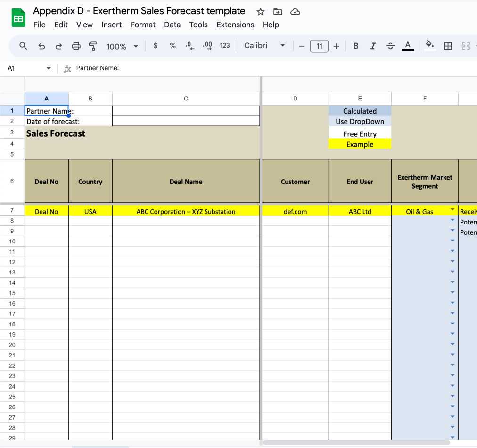The height and width of the screenshot is (448, 477).
Task: Click the 'Sales Forecast' heading cell
Action: [x=56, y=133]
